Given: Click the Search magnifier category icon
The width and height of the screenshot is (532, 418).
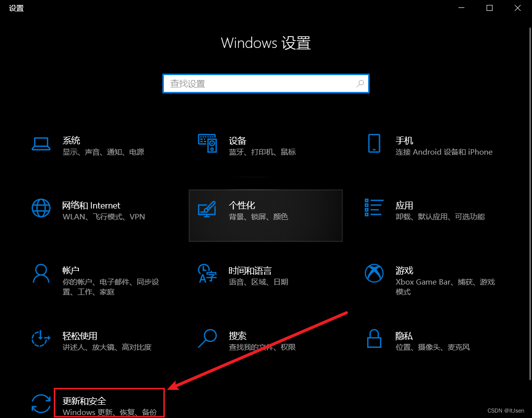Looking at the screenshot, I should (x=207, y=338).
